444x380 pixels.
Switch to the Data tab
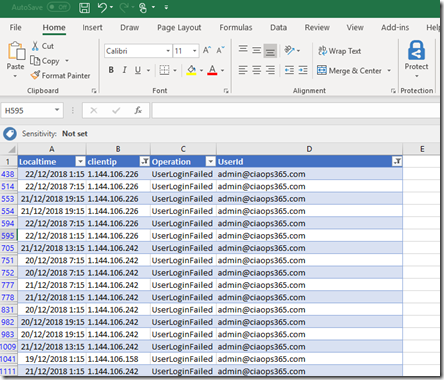[x=278, y=27]
